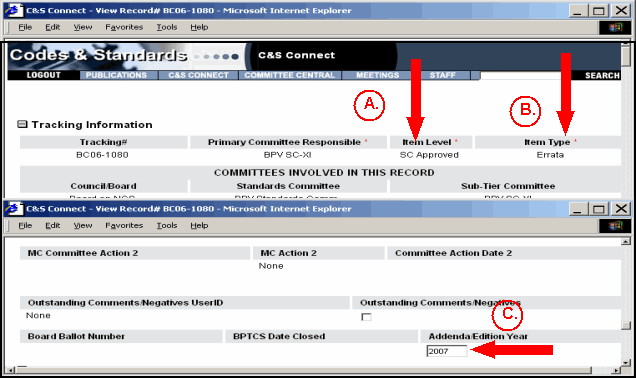Viewport: 636px width, 378px height.
Task: Click the Addenda/Edition Year field showing 2007
Action: pyautogui.click(x=447, y=351)
